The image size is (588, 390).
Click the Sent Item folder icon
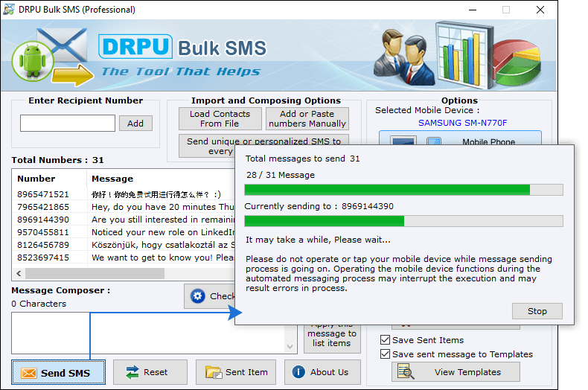tap(214, 372)
